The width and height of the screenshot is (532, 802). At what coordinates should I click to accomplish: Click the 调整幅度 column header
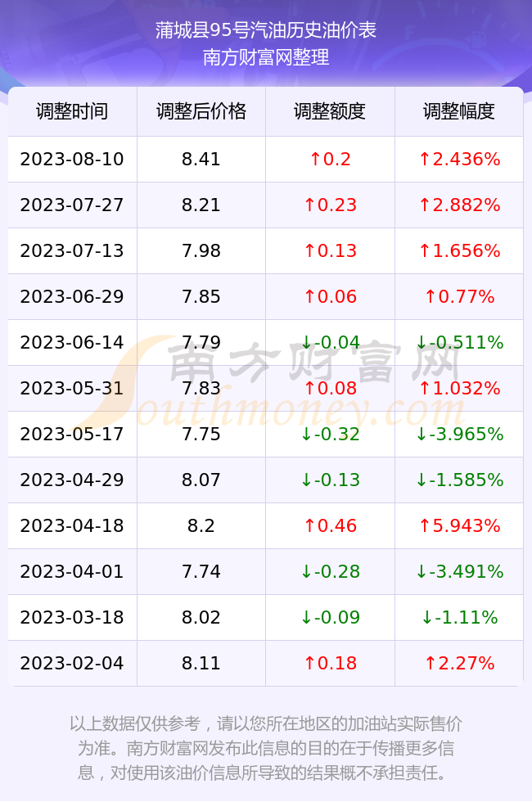point(459,111)
